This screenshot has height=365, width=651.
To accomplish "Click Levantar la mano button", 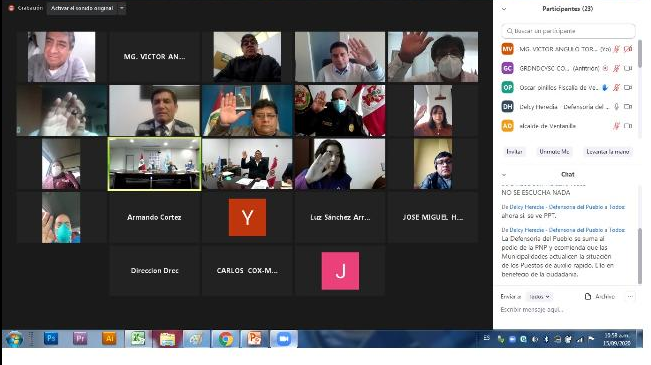I will (x=608, y=152).
